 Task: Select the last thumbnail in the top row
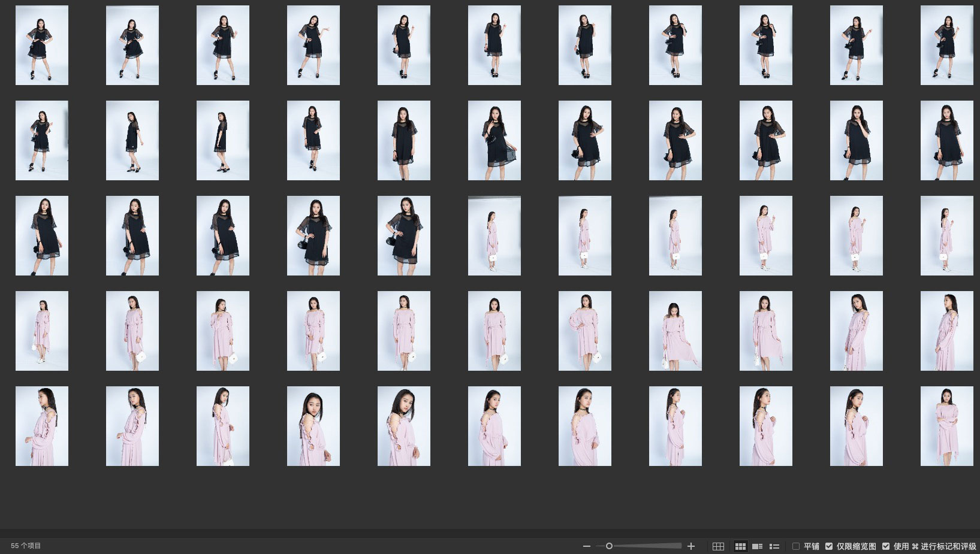[946, 46]
